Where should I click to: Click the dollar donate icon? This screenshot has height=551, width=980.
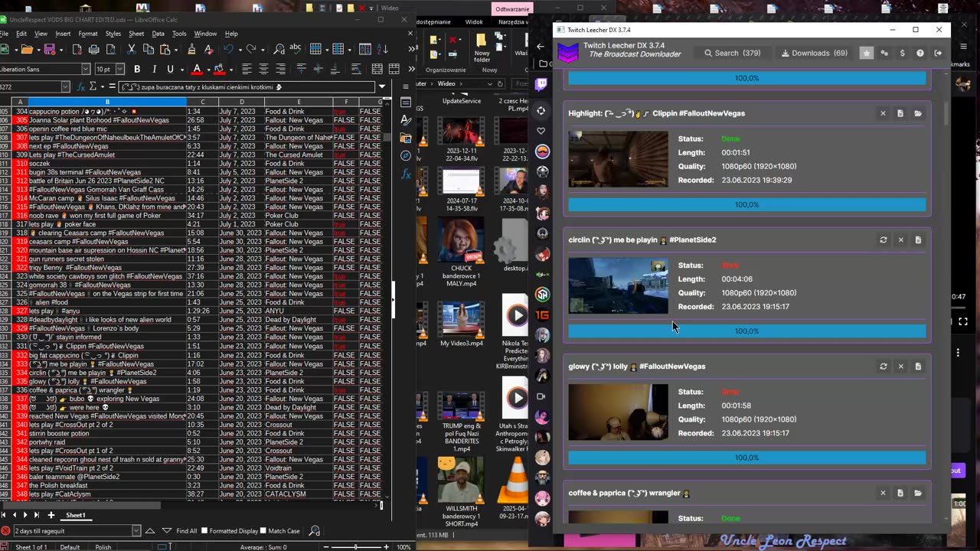[902, 54]
